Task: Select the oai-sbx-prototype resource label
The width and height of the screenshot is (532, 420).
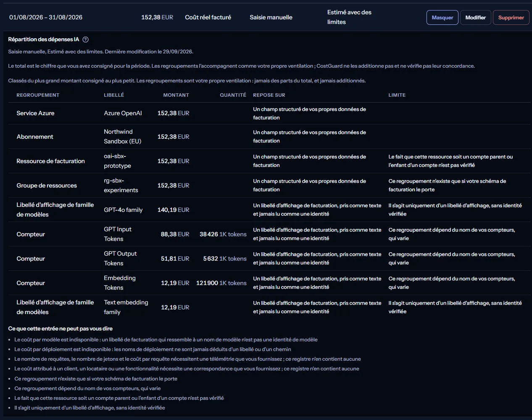Action: point(118,161)
